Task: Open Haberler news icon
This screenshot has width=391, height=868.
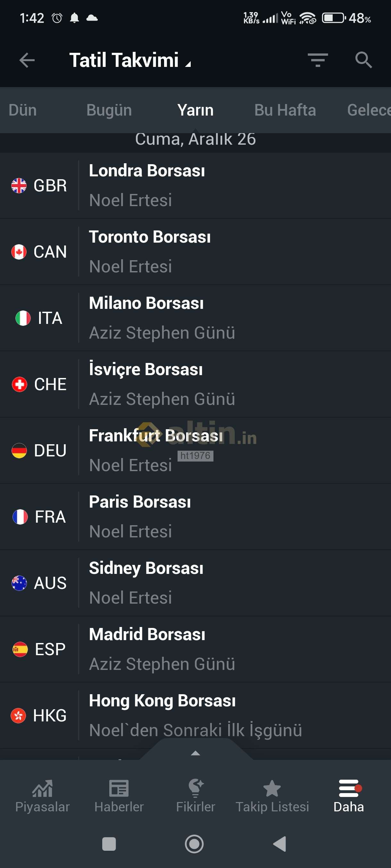Action: [x=119, y=789]
